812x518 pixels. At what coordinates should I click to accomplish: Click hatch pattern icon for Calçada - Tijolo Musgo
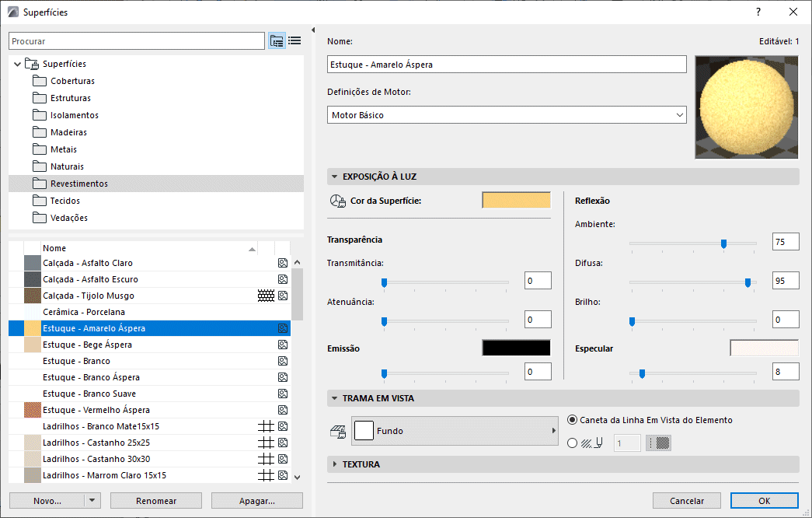click(x=267, y=296)
